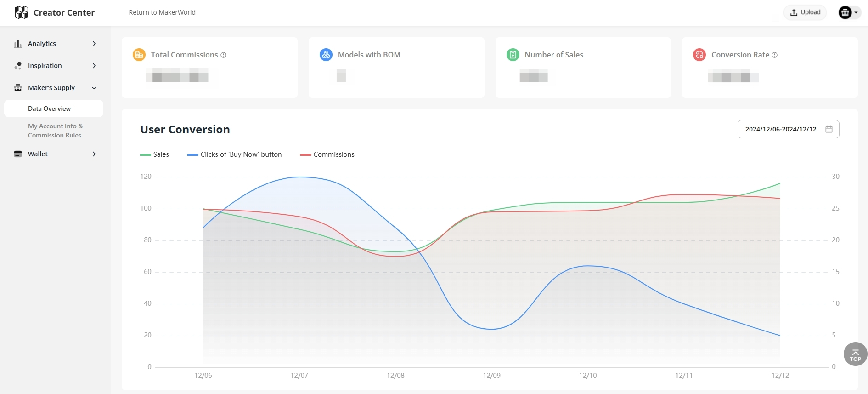Screen dimensions: 868x394
Task: Click the Conversion Rate info icon
Action: pos(774,55)
